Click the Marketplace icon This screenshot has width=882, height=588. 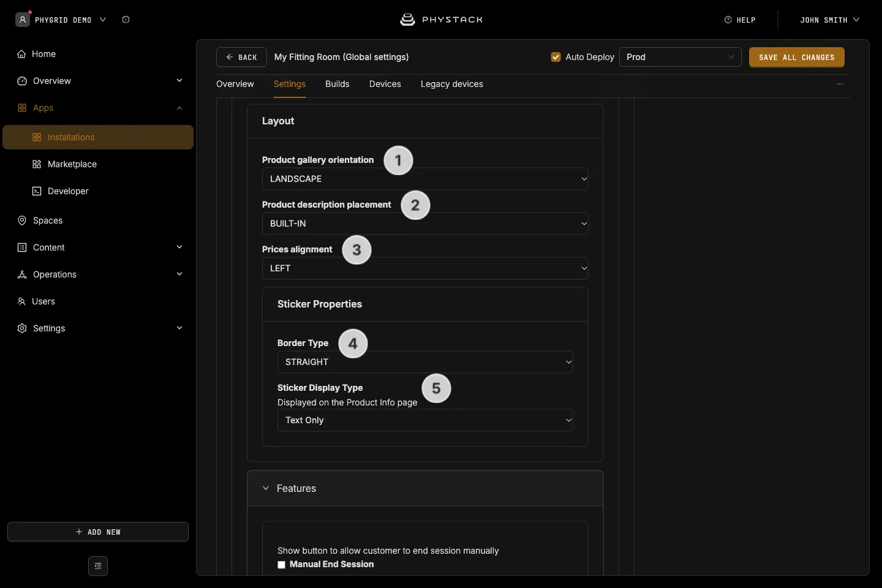(x=37, y=164)
